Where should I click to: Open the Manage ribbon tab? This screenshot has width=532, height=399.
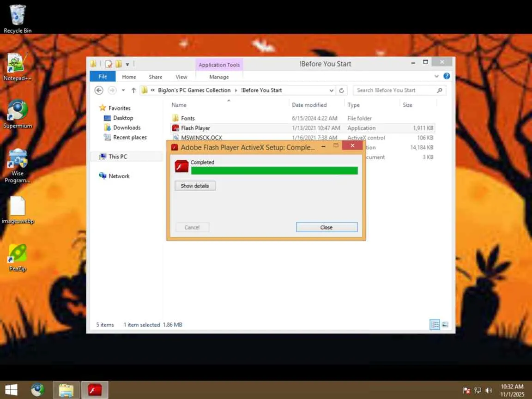point(219,77)
